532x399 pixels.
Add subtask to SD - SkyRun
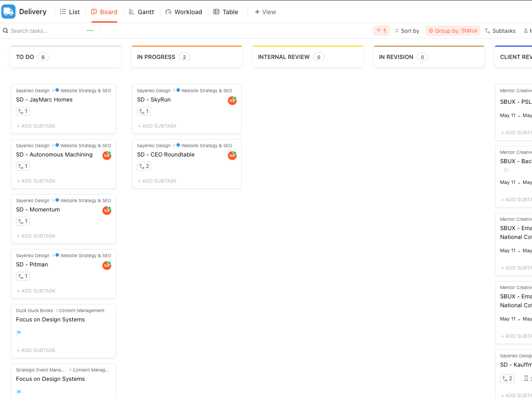pyautogui.click(x=157, y=126)
